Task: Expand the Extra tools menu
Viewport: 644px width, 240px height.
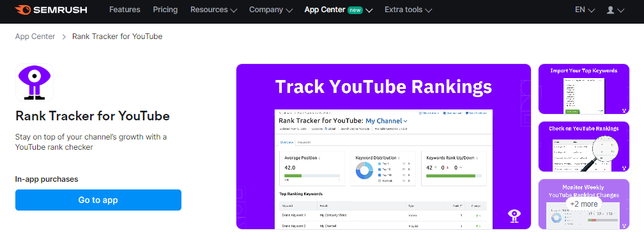Action: (x=408, y=10)
